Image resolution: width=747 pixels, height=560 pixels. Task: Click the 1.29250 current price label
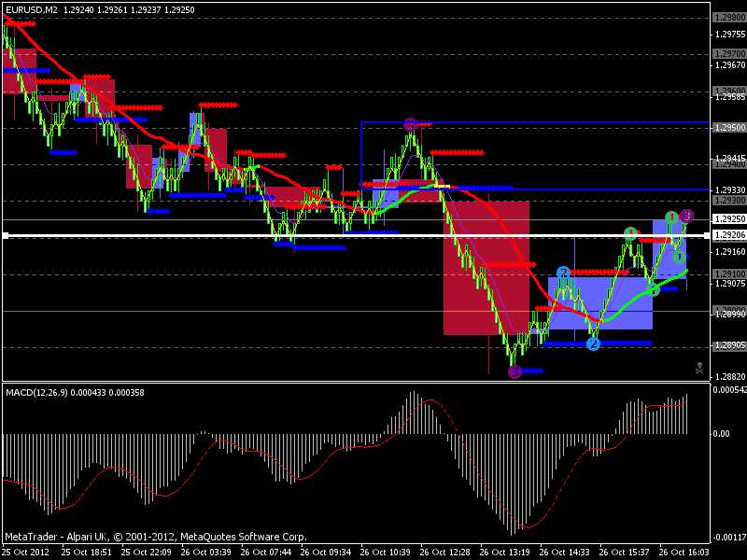730,219
